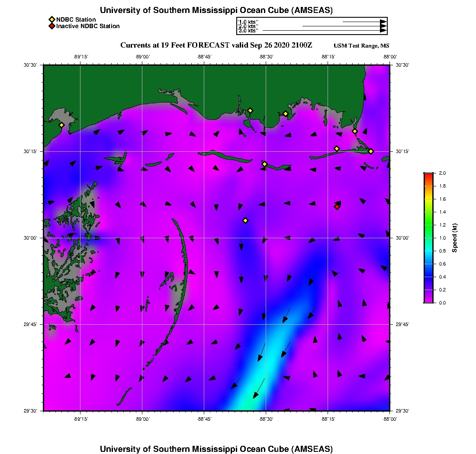Click yellow diamond in NDBC Station legend
The width and height of the screenshot is (476, 454).
[51, 19]
